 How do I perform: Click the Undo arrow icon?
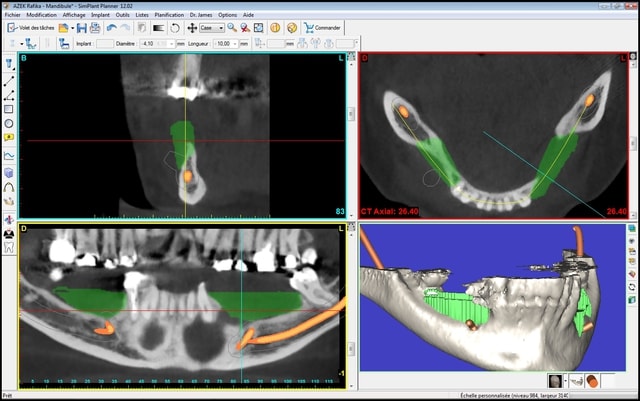[x=111, y=28]
